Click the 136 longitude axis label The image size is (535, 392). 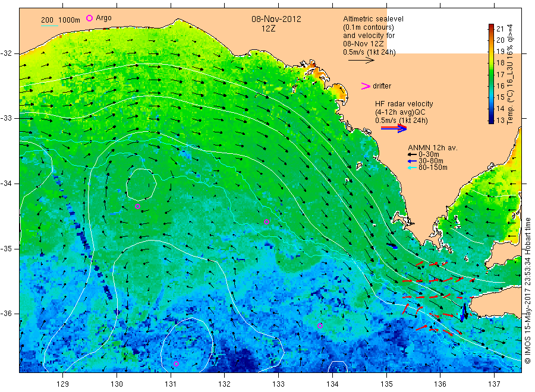point(440,384)
